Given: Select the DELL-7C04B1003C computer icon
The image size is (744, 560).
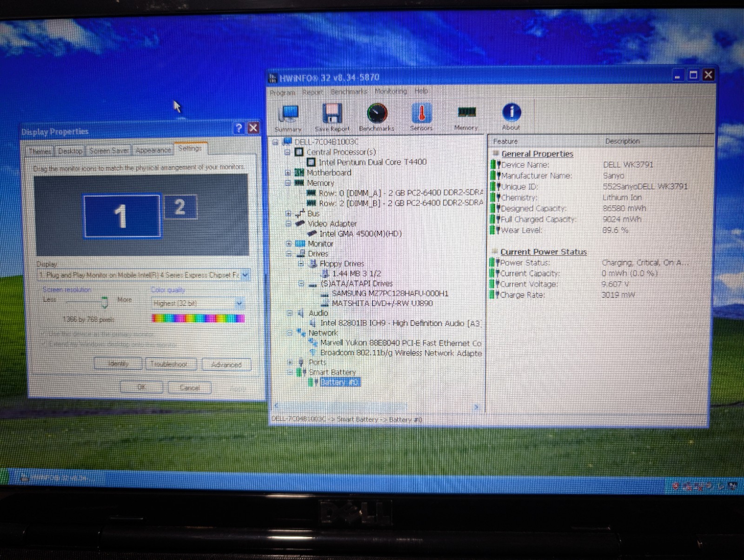Looking at the screenshot, I should click(287, 142).
